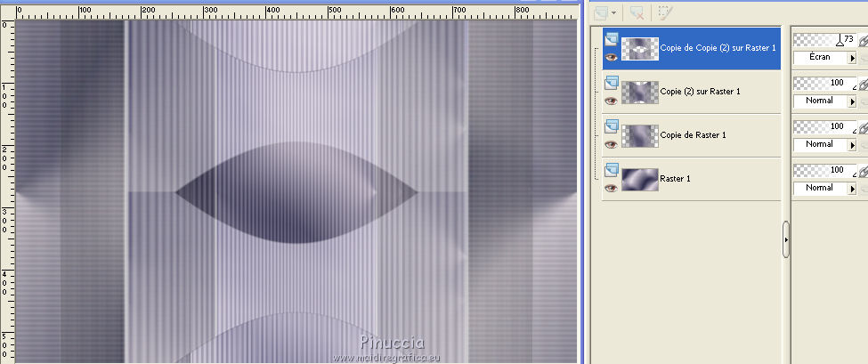Viewport: 868px width, 364px height.
Task: Select the Raster 1 layer thumbnail
Action: 640,179
